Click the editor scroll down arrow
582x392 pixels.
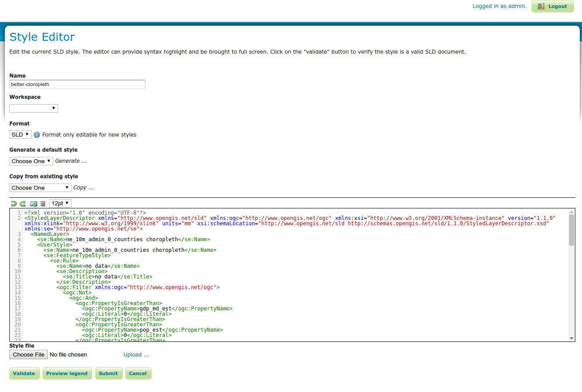pos(572,338)
